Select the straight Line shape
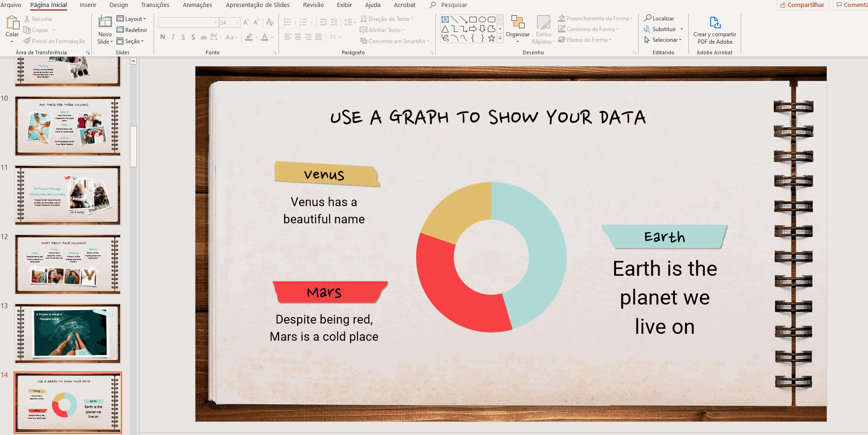Image resolution: width=868 pixels, height=435 pixels. pyautogui.click(x=454, y=19)
